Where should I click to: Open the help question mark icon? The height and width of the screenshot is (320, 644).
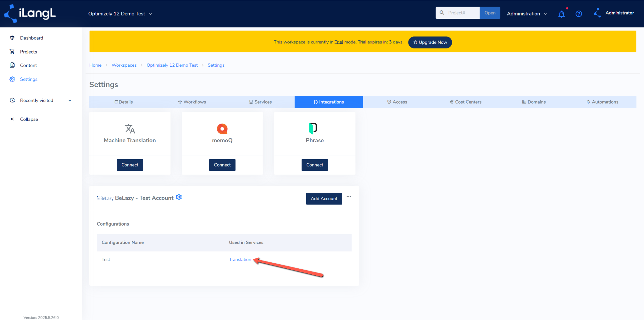click(x=579, y=14)
